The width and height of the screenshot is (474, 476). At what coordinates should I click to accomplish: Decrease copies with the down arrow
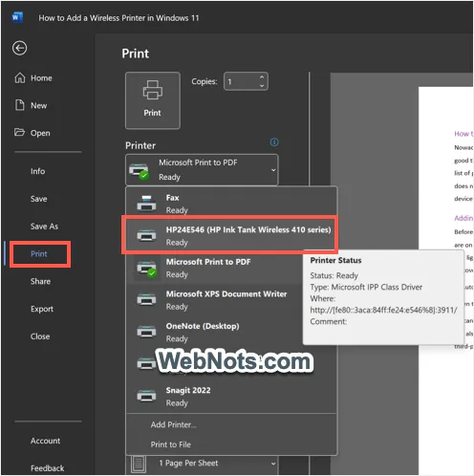262,86
